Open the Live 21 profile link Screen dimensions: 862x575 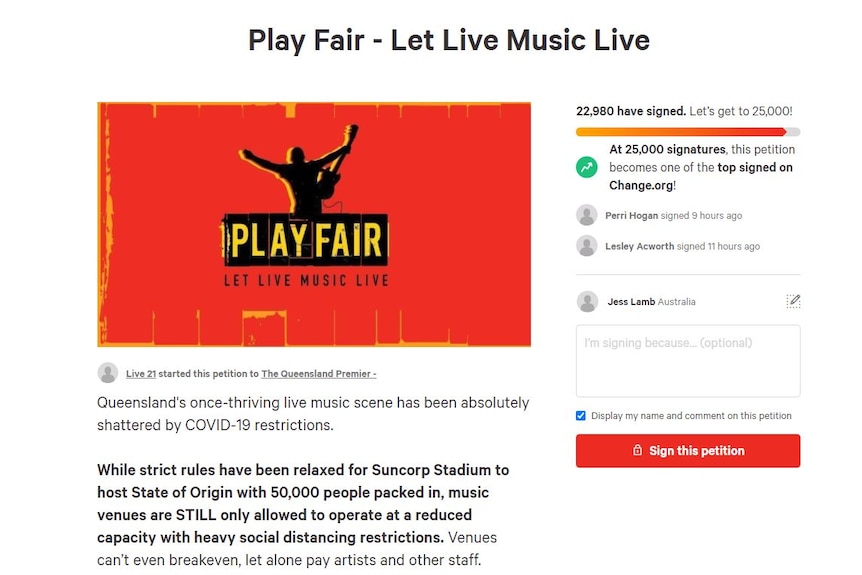point(141,374)
